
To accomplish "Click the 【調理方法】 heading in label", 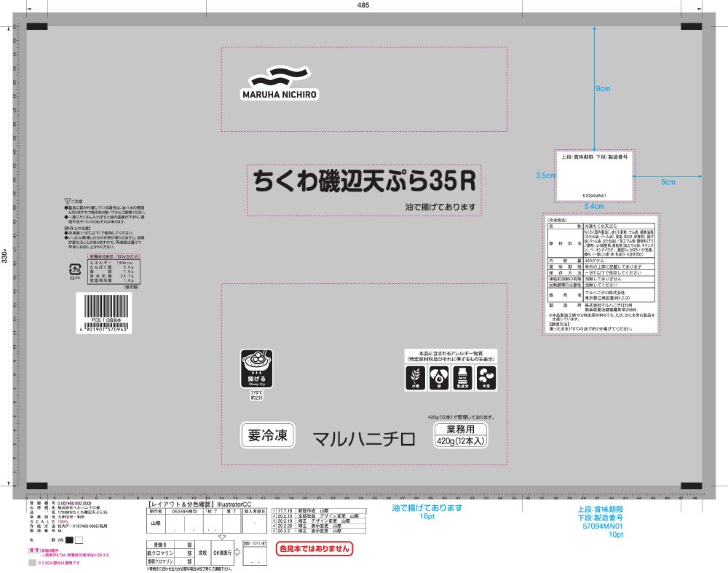I will tap(559, 324).
